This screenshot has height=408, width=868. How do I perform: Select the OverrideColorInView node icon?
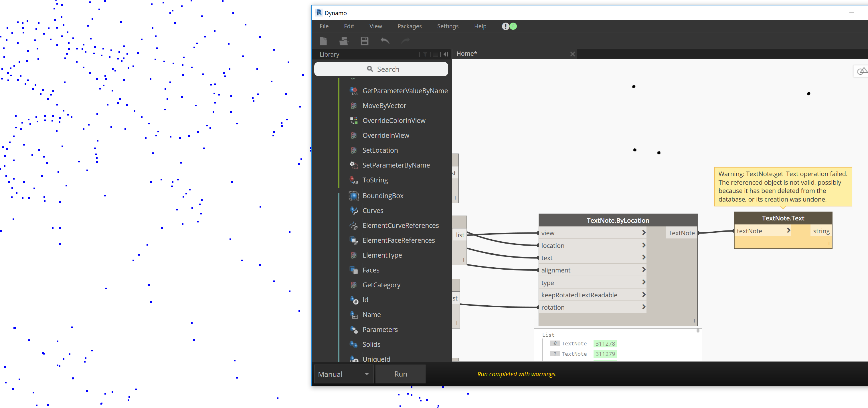(x=353, y=121)
